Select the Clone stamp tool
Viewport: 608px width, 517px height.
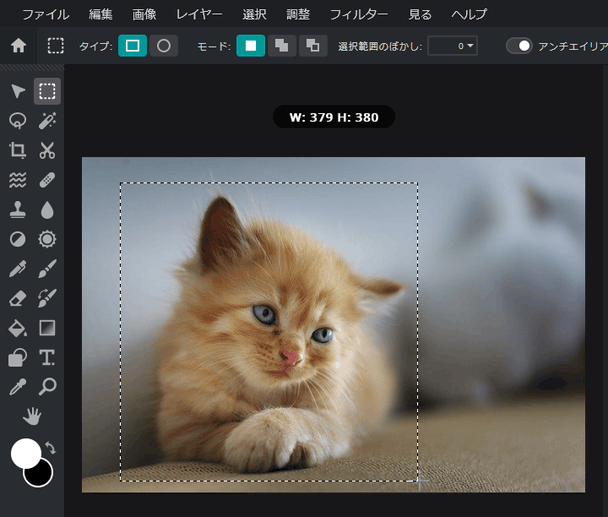(x=18, y=209)
